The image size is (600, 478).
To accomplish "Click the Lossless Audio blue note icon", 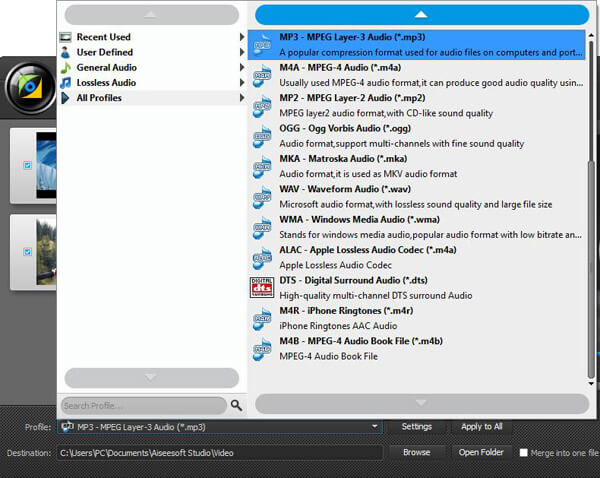I will 65,83.
